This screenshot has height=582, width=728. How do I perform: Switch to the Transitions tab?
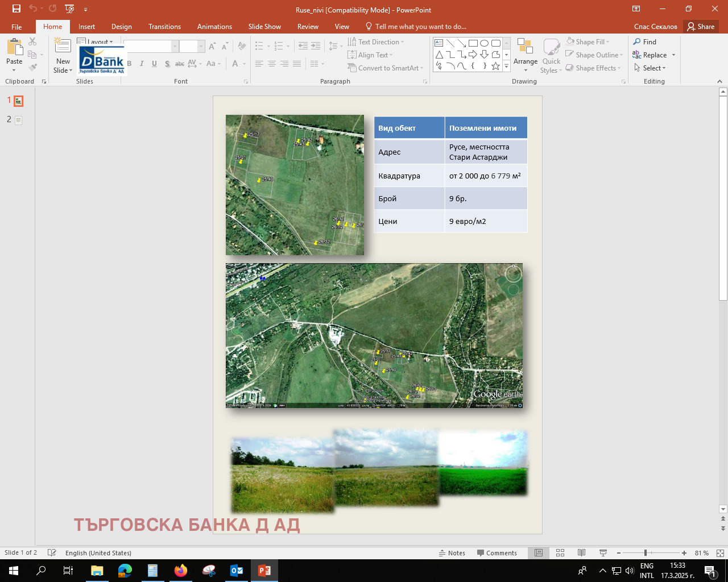[x=164, y=27]
